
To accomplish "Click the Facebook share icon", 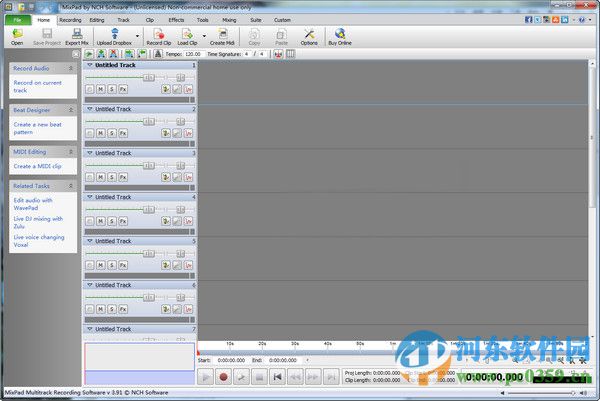I will tap(528, 20).
